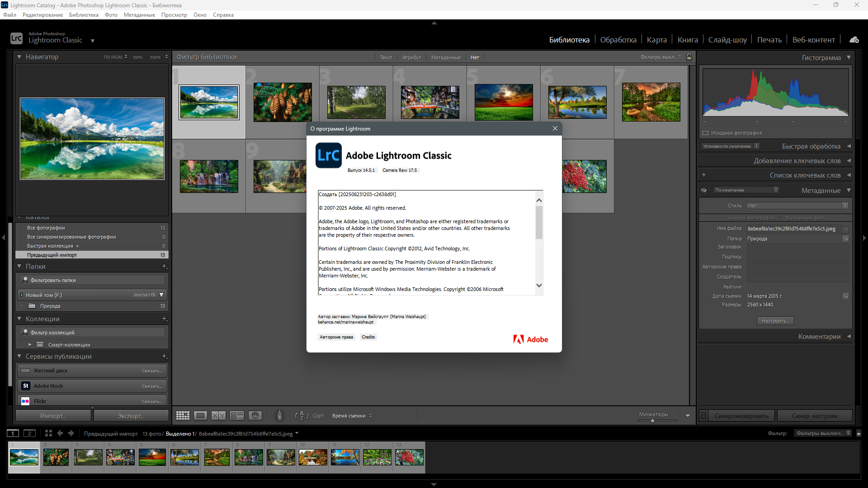Select Все фотографии catalog row
Screen dimensions: 868x488
coord(92,228)
